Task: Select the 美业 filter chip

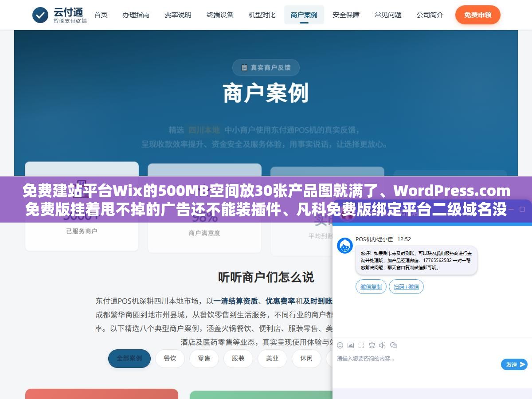Action: 272,359
